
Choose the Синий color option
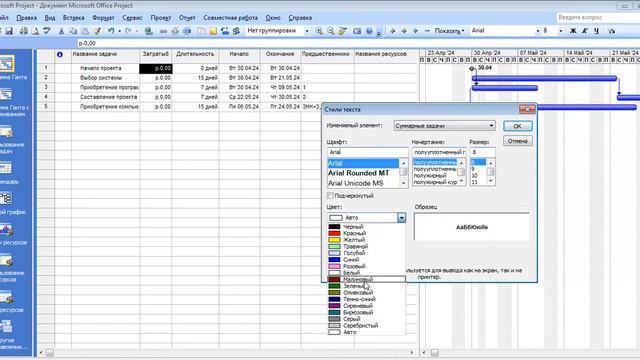point(367,260)
